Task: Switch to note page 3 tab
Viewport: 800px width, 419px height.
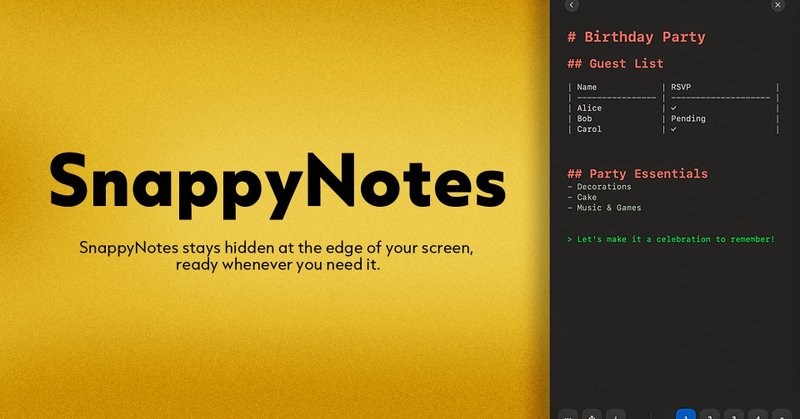Action: (734, 414)
